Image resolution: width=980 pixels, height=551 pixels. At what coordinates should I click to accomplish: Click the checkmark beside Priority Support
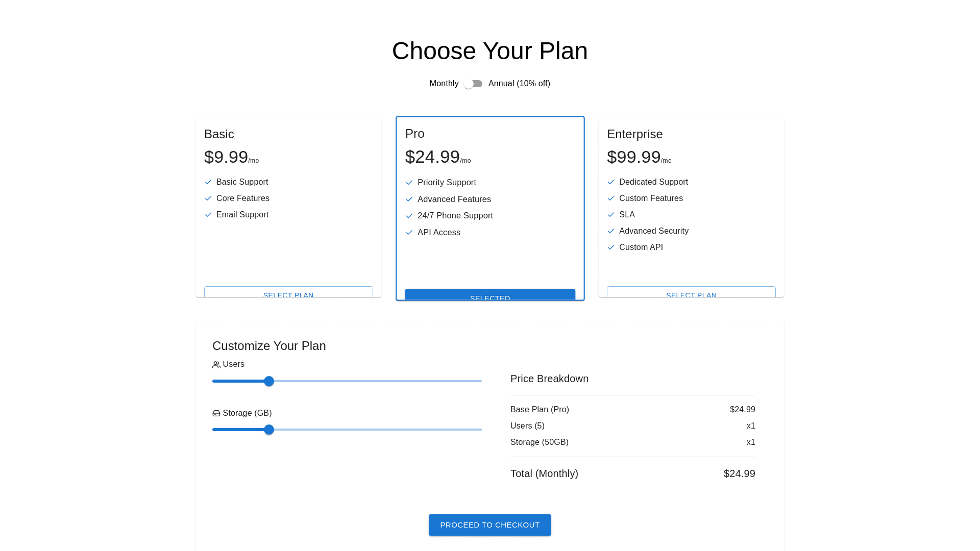[409, 183]
